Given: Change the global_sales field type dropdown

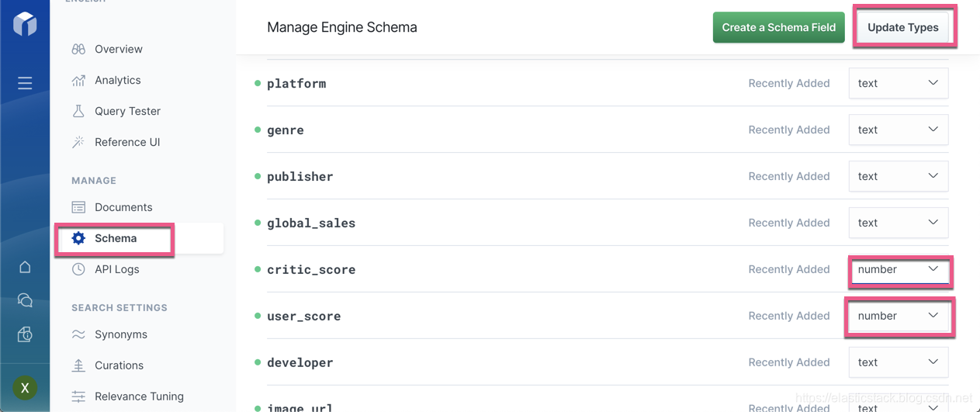Looking at the screenshot, I should pyautogui.click(x=898, y=223).
